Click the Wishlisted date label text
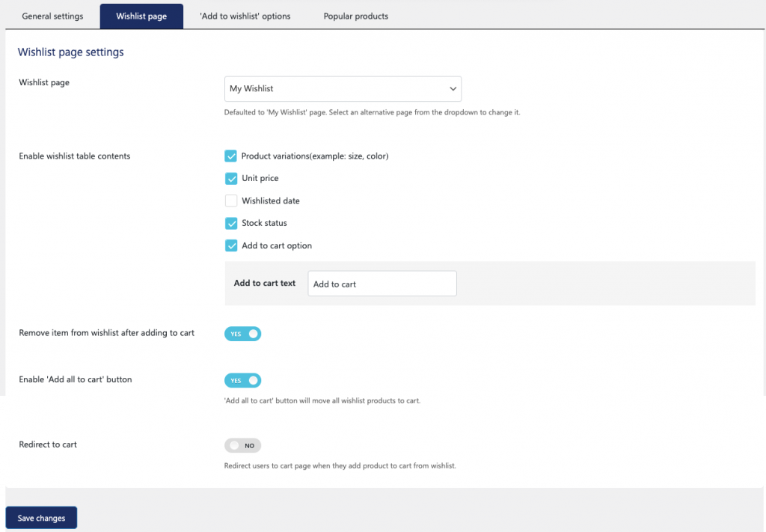The width and height of the screenshot is (766, 532). 271,201
